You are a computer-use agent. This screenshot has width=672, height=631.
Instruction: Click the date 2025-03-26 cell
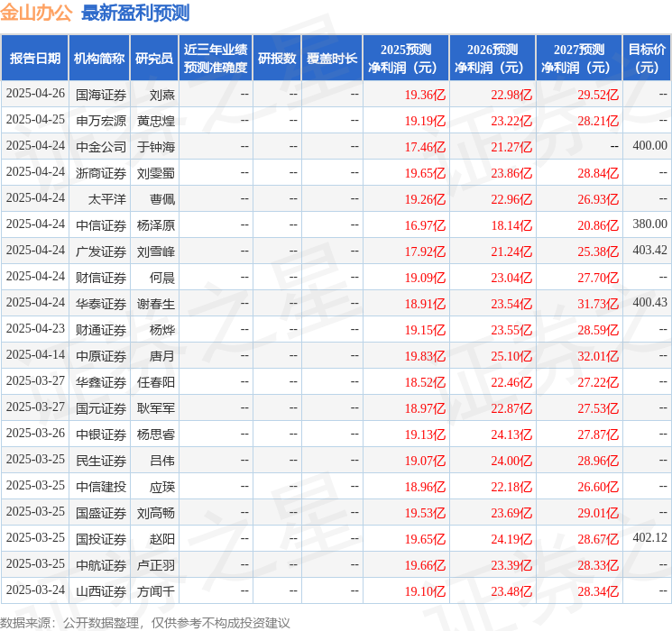[x=35, y=434]
